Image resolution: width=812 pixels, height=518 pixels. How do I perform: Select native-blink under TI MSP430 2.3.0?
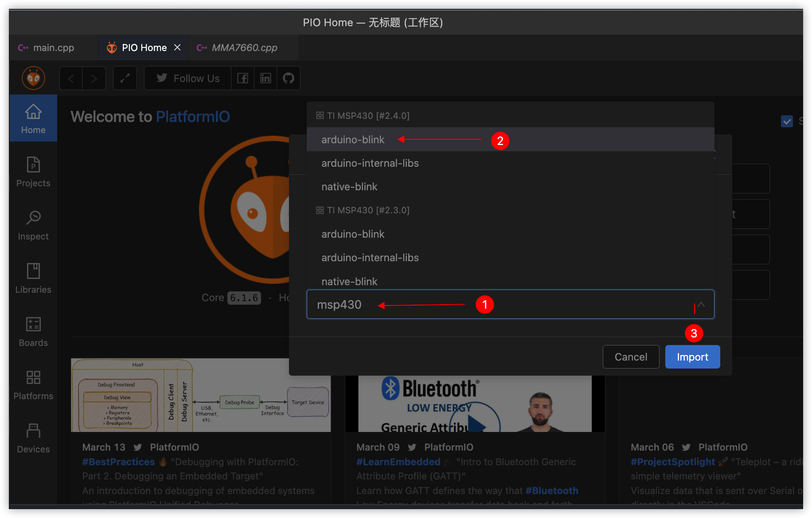[x=511, y=281]
